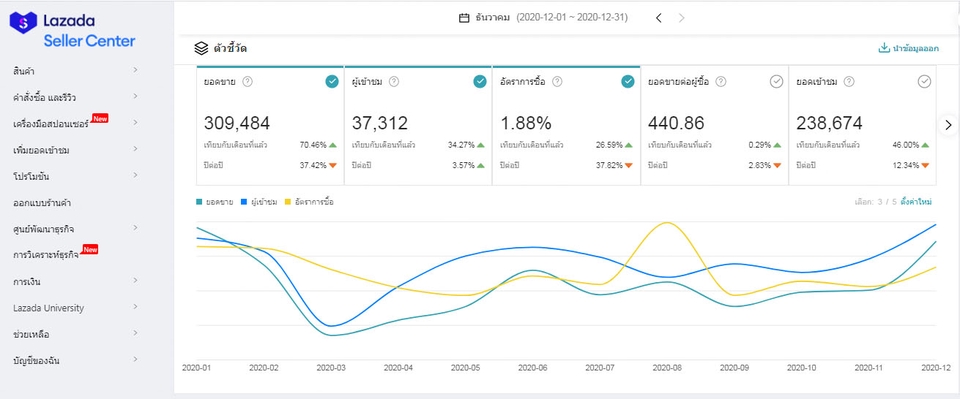The image size is (960, 399).
Task: Open the คำสั่งซื้อ และรีวิว menu item
Action: (44, 97)
